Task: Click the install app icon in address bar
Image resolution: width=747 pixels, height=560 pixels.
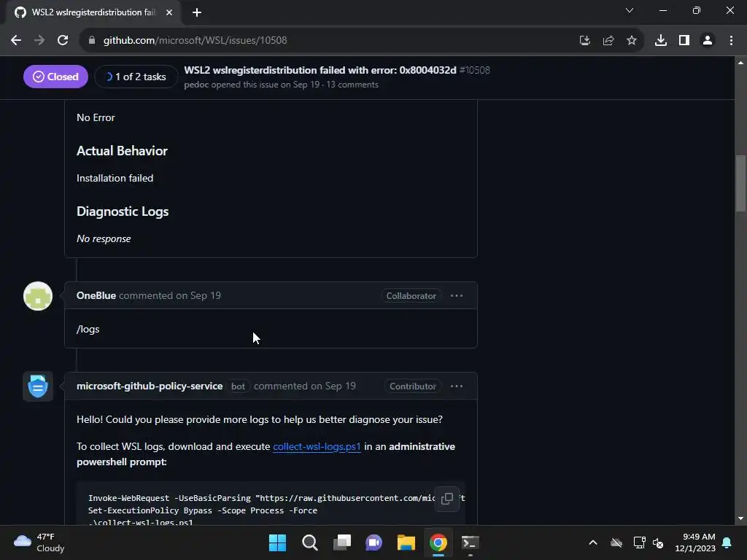Action: coord(585,41)
